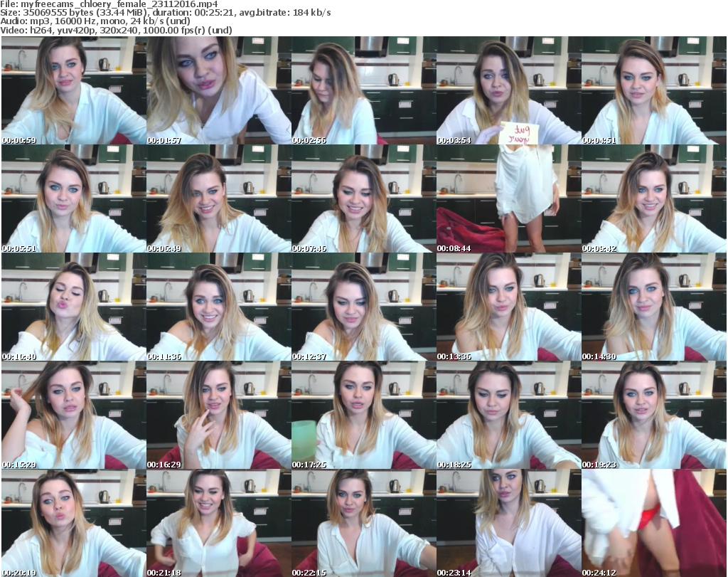The width and height of the screenshot is (728, 577).
Task: Select the last thumbnail stamped 00:24:12
Action: click(x=654, y=523)
